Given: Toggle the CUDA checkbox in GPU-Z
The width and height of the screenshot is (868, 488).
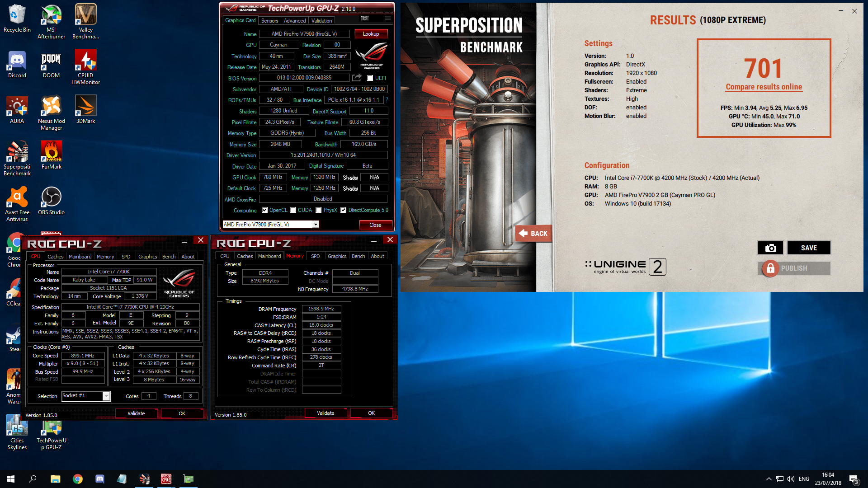Looking at the screenshot, I should click(293, 210).
